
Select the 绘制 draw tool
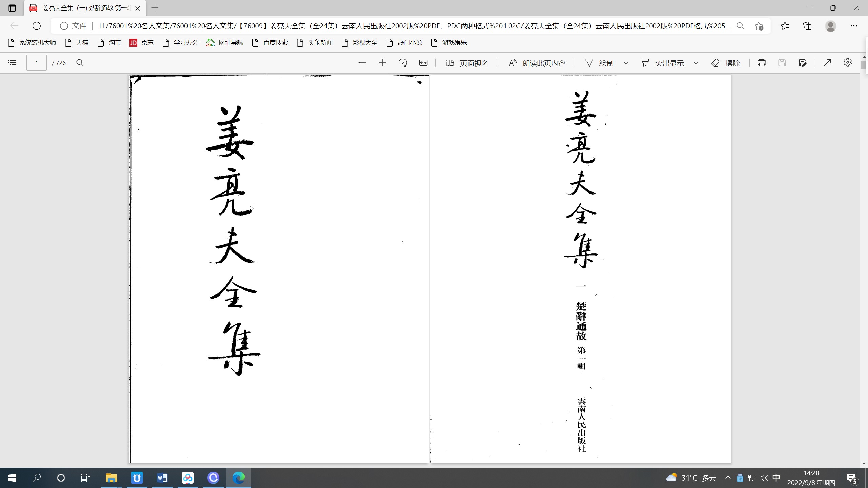pos(599,63)
